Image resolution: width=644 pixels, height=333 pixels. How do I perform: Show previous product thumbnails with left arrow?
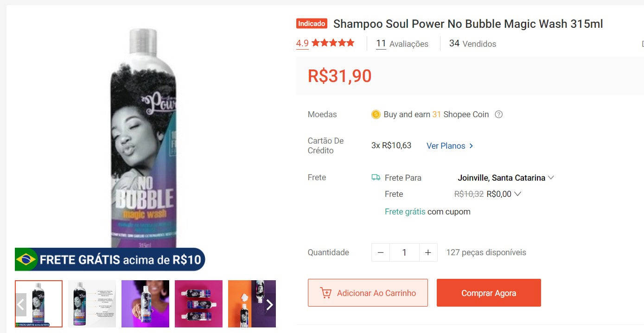(20, 304)
